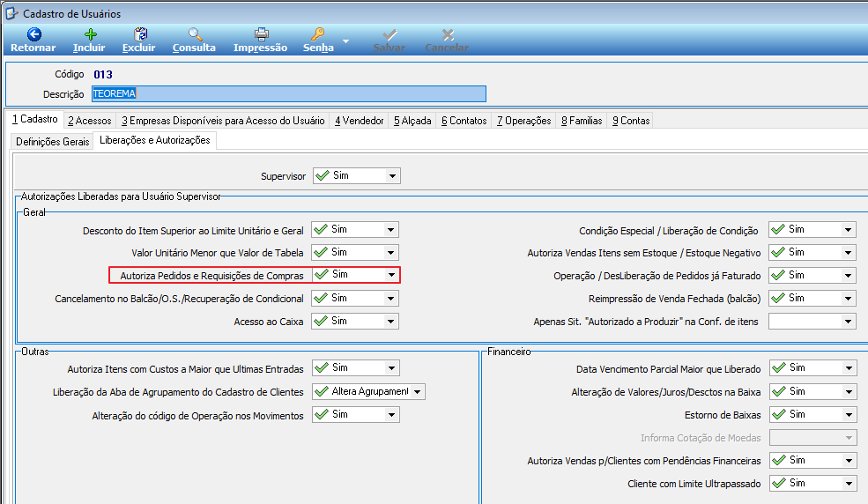This screenshot has height=504, width=868.
Task: Switch to Definições Gerais subtab
Action: coord(53,142)
